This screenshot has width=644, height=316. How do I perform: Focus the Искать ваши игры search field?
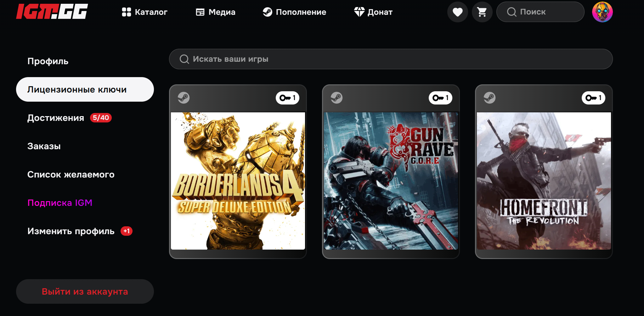pyautogui.click(x=391, y=59)
